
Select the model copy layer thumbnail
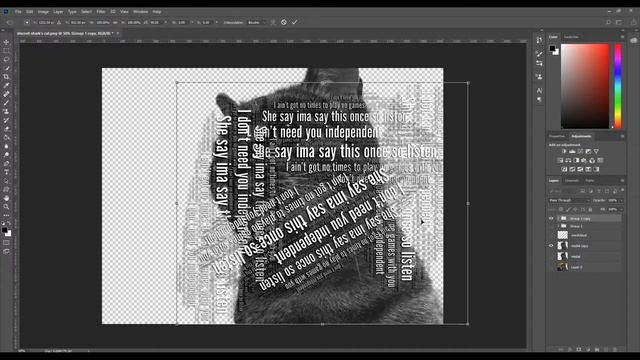pyautogui.click(x=563, y=246)
